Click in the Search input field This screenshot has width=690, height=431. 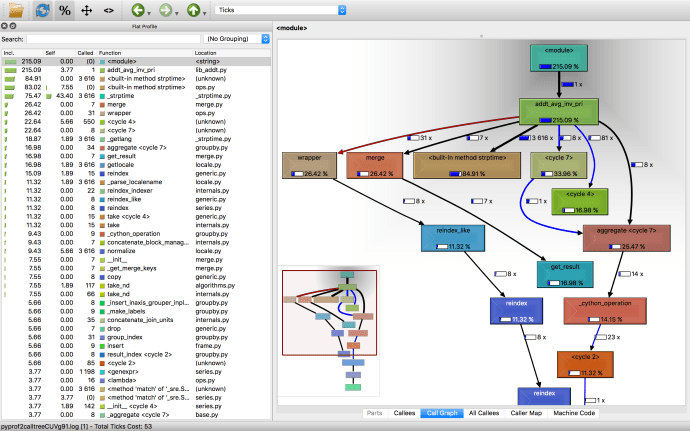(110, 38)
